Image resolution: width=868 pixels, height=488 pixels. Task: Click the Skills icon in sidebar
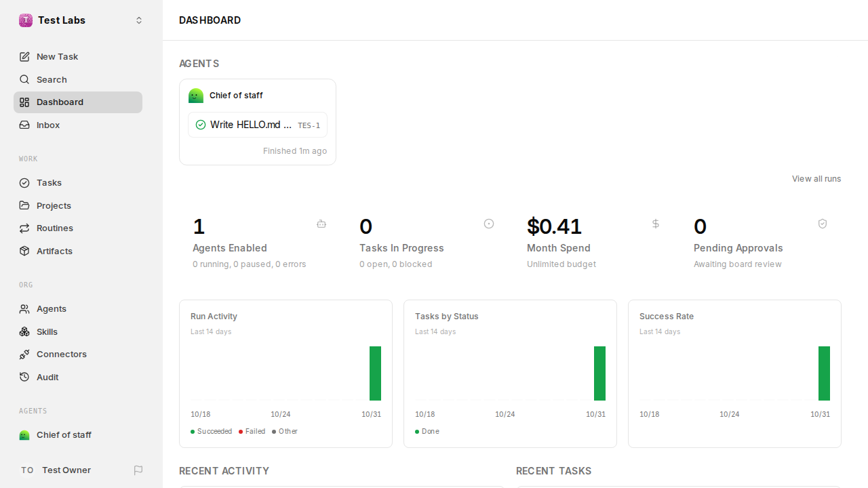tap(24, 331)
